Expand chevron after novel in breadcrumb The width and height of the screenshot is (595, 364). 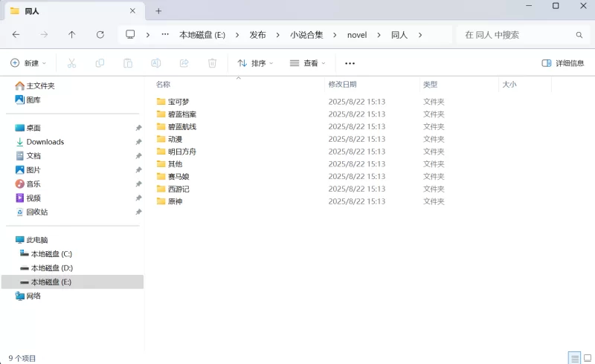pyautogui.click(x=379, y=35)
